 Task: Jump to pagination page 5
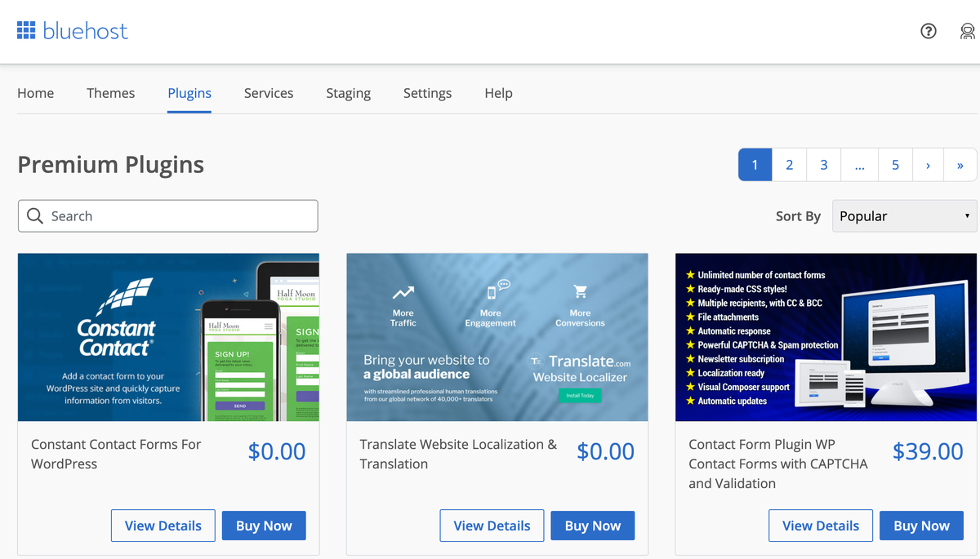pos(895,165)
